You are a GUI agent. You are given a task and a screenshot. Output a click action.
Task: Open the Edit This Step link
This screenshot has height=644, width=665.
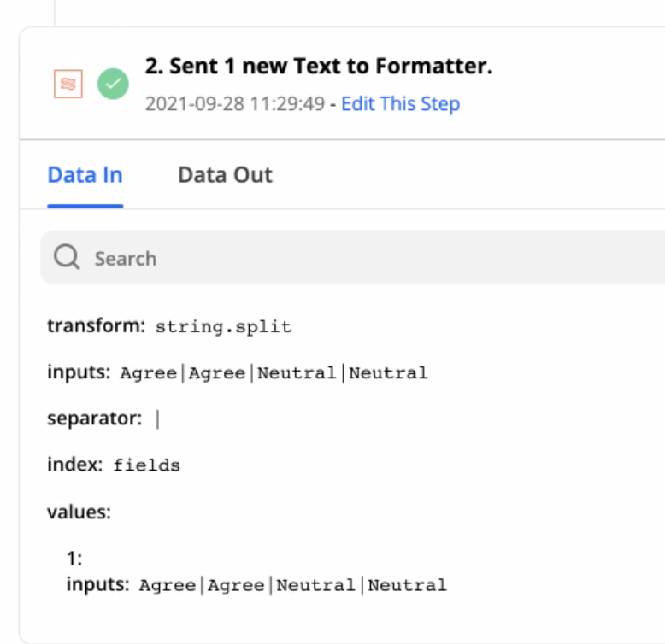(400, 104)
